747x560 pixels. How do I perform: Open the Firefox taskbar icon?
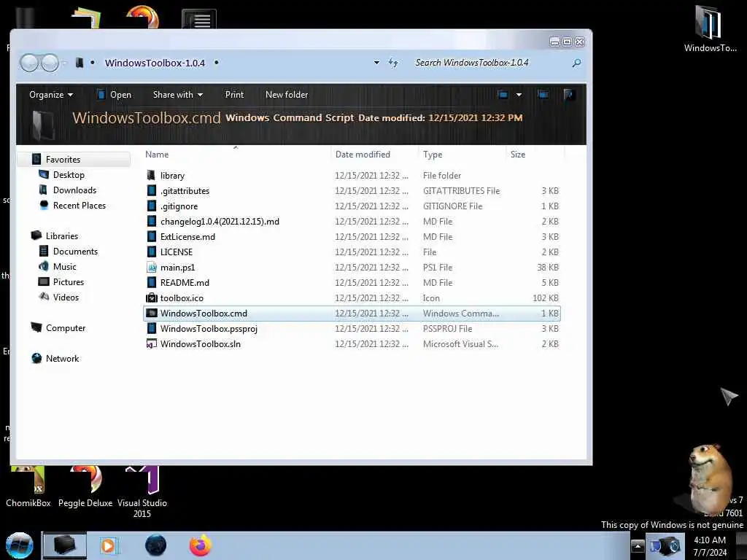(200, 545)
